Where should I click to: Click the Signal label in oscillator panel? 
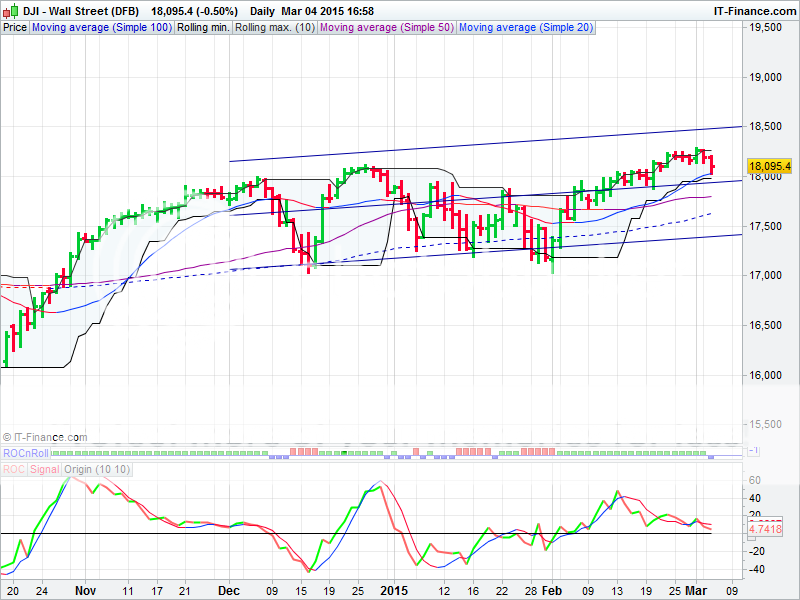click(x=45, y=468)
